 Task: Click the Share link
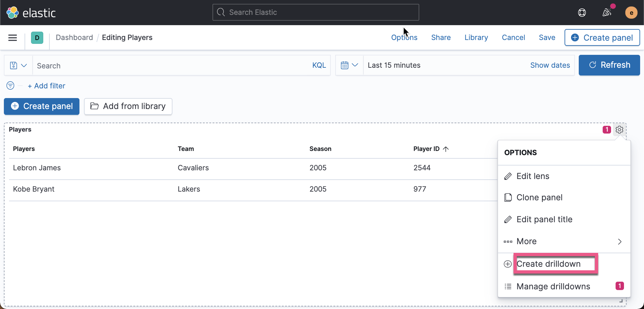pyautogui.click(x=441, y=37)
